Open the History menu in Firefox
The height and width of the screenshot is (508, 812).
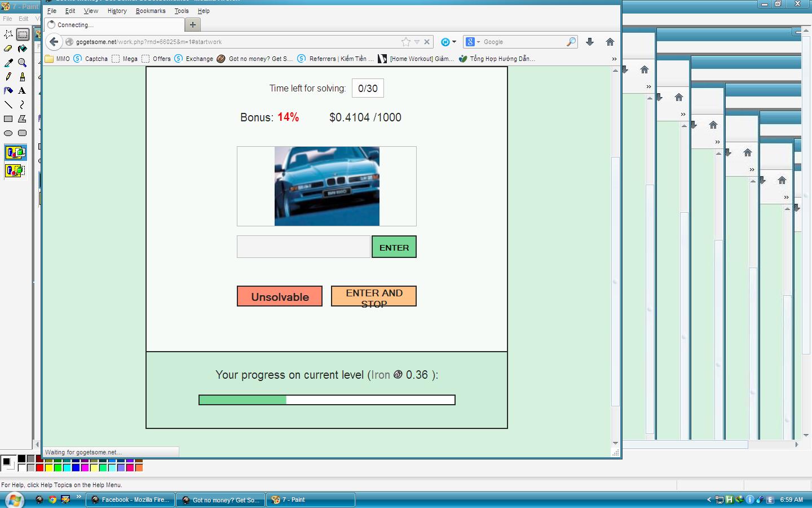click(117, 11)
